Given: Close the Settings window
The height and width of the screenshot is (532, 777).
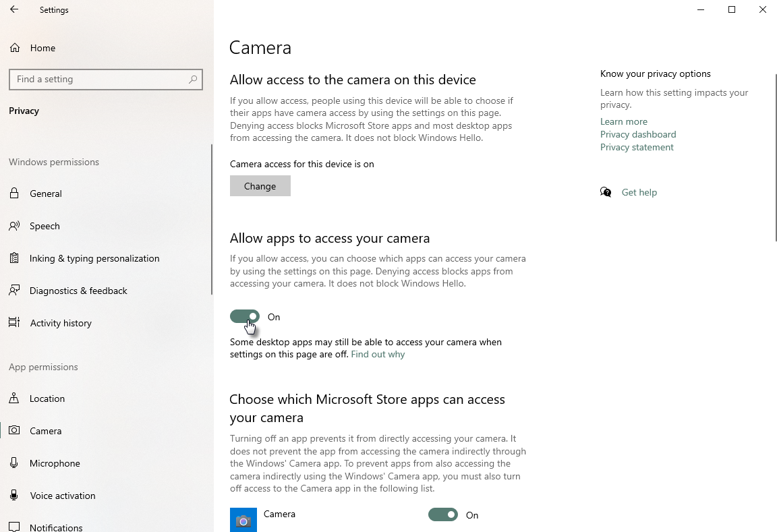Looking at the screenshot, I should [762, 9].
